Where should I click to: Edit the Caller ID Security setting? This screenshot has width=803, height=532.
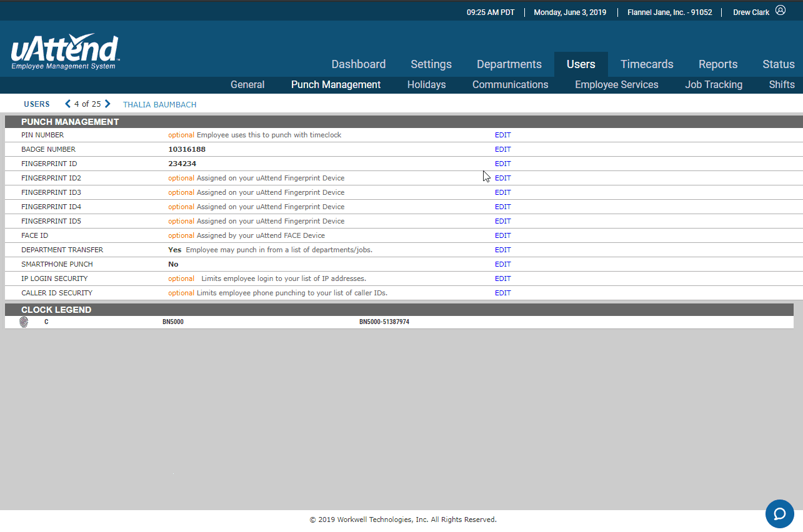(x=502, y=293)
